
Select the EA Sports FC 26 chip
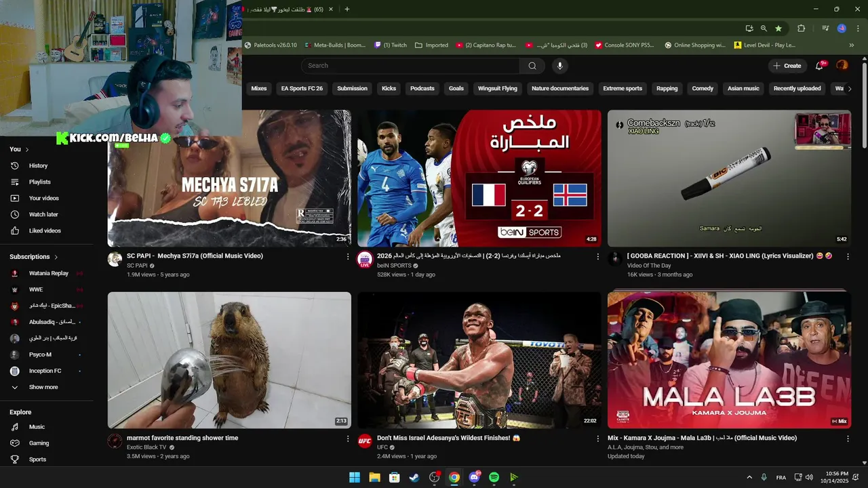point(302,88)
